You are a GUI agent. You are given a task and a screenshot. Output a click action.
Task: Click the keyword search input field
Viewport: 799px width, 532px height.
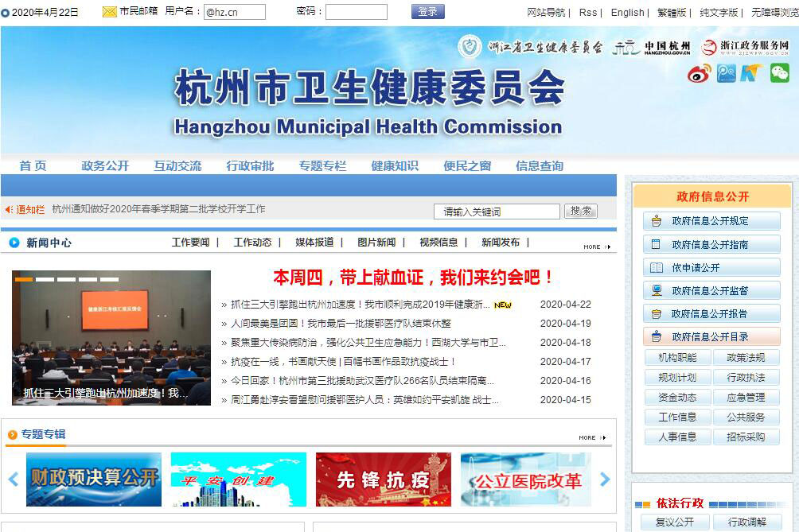coord(497,212)
